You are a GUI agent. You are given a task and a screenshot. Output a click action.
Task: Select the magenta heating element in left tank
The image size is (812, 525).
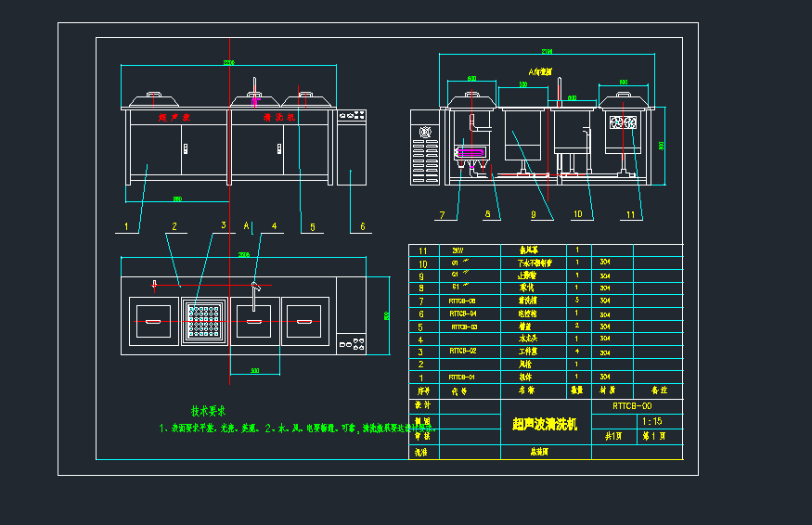click(470, 151)
